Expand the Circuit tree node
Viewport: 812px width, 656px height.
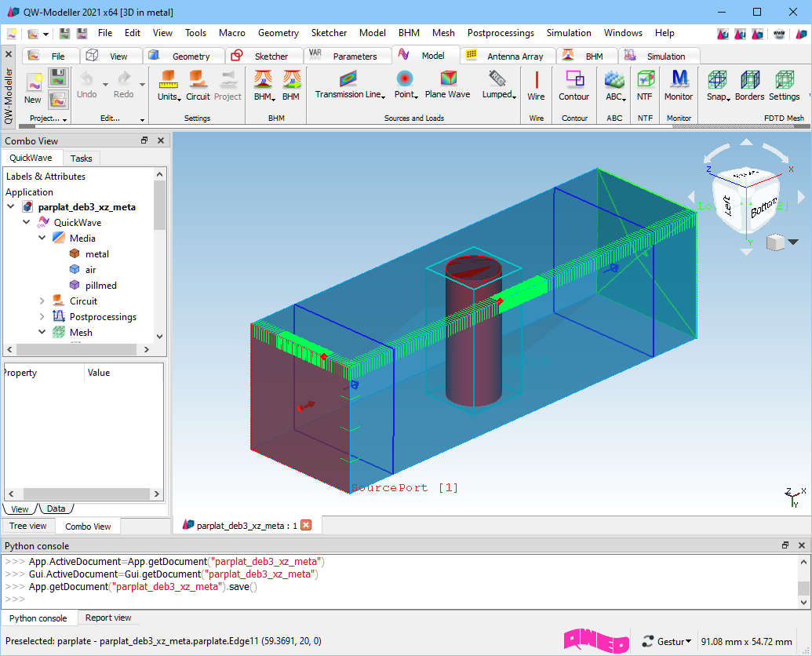42,301
